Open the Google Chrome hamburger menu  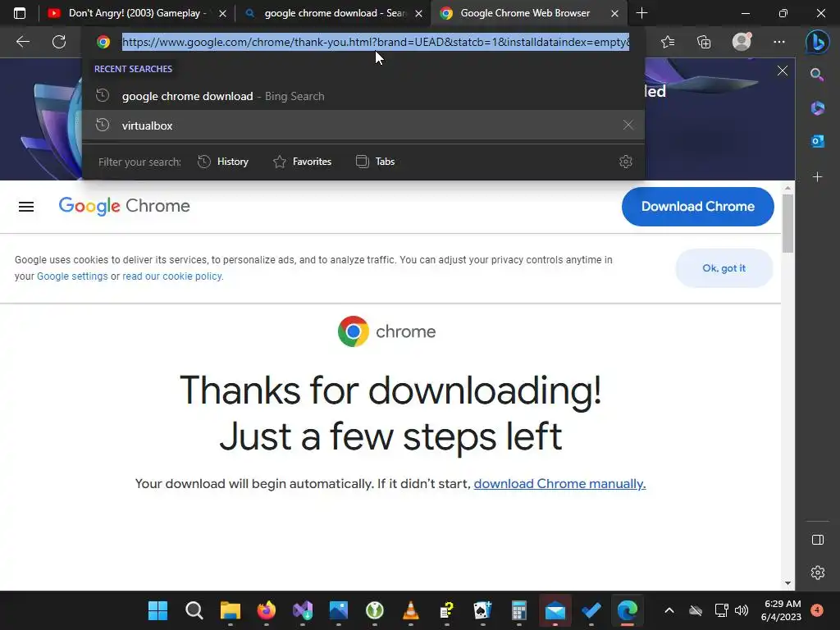(26, 206)
